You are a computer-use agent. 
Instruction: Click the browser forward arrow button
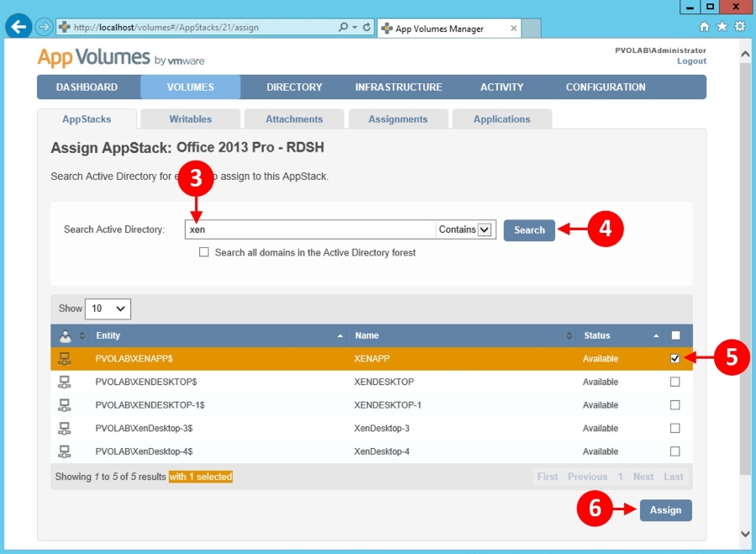click(x=44, y=27)
